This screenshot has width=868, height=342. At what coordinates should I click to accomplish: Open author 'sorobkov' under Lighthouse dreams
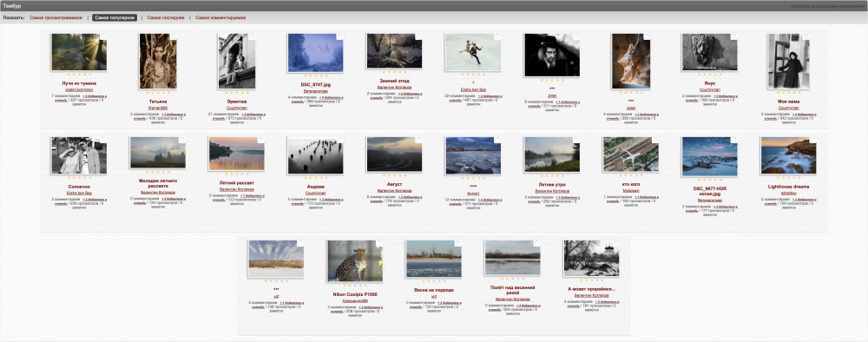tap(788, 193)
